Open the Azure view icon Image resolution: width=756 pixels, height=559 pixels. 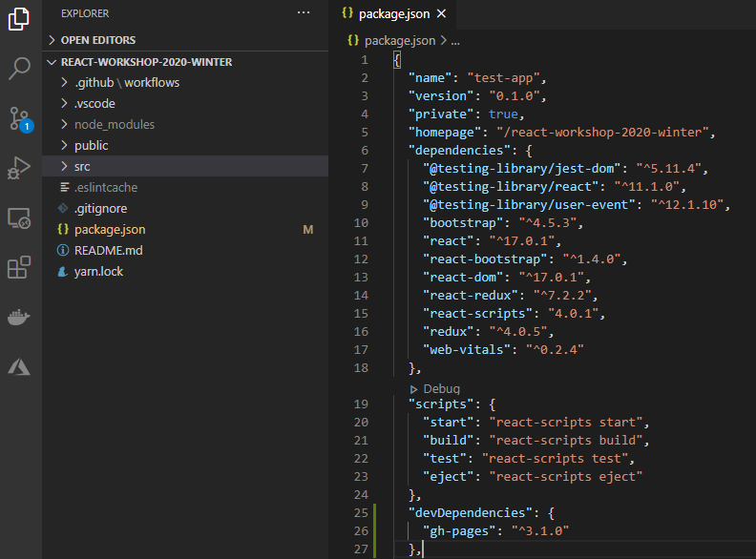pos(19,367)
